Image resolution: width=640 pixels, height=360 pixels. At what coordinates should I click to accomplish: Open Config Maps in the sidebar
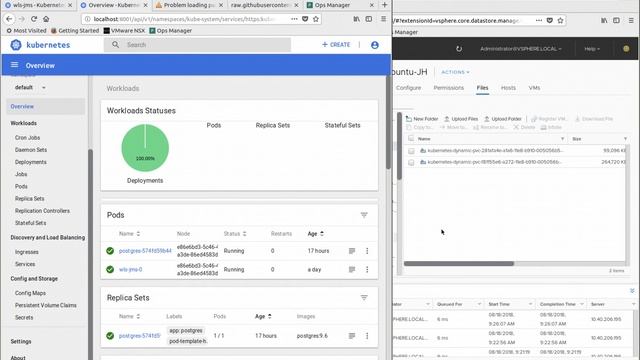point(30,293)
